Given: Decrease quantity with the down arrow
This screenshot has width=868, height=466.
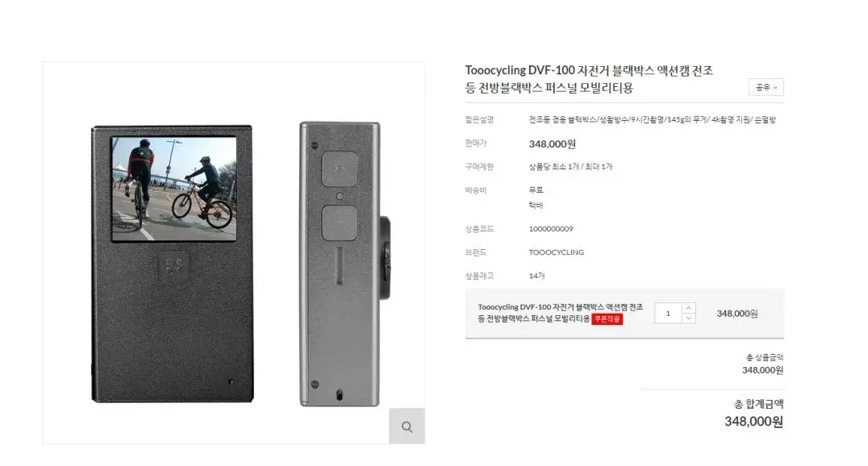Looking at the screenshot, I should tap(689, 318).
